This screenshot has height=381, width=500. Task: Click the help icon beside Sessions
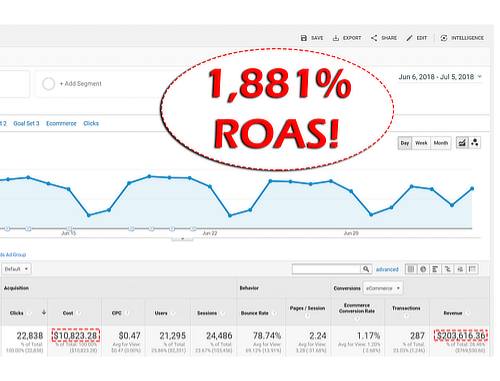pyautogui.click(x=222, y=313)
